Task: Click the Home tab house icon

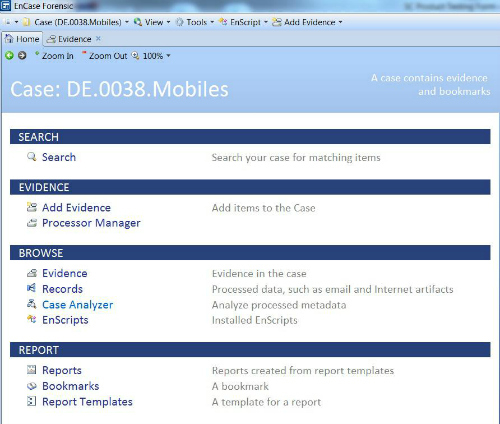Action: (9, 39)
